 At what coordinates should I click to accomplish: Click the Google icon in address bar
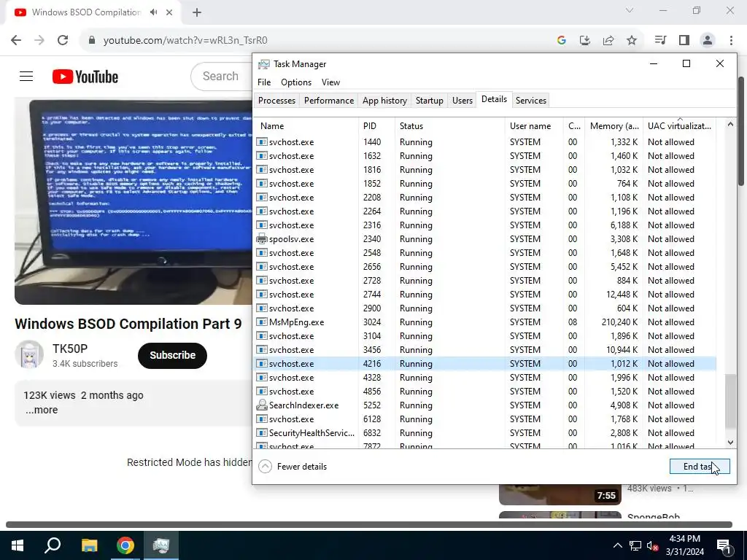click(x=562, y=41)
